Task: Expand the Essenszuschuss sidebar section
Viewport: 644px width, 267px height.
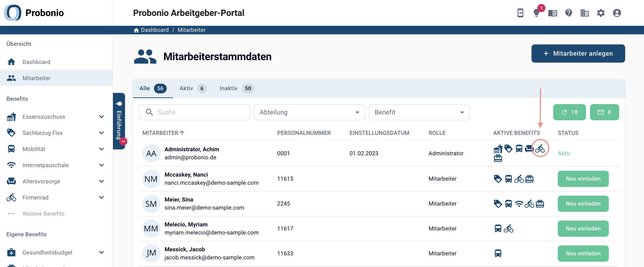Action: [x=101, y=117]
